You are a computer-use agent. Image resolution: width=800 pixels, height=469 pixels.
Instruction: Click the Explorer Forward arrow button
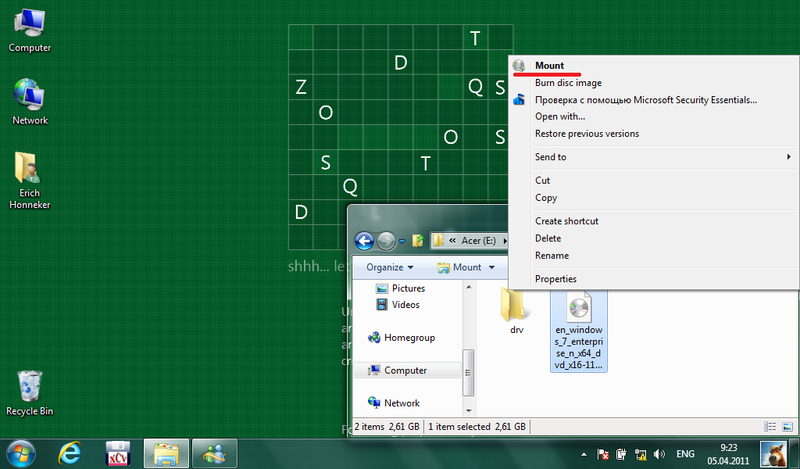point(386,241)
